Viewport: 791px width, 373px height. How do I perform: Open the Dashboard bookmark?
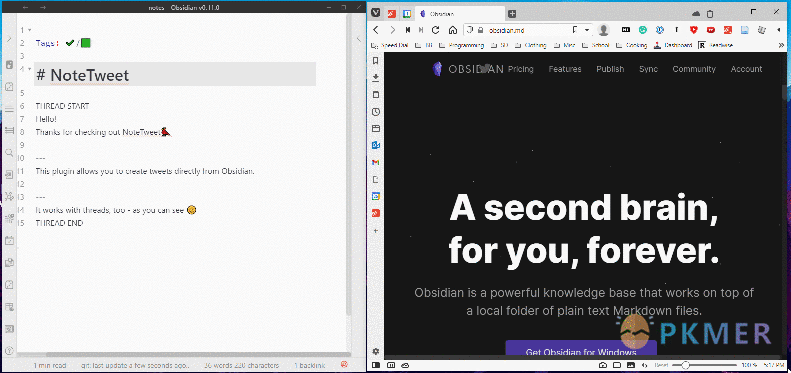pos(673,45)
